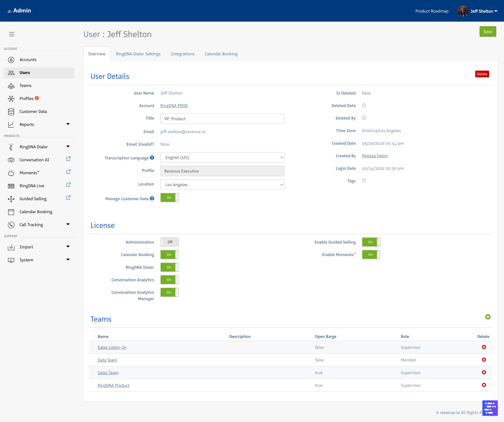
Task: Disable the Manage Customer Data toggle
Action: [169, 198]
